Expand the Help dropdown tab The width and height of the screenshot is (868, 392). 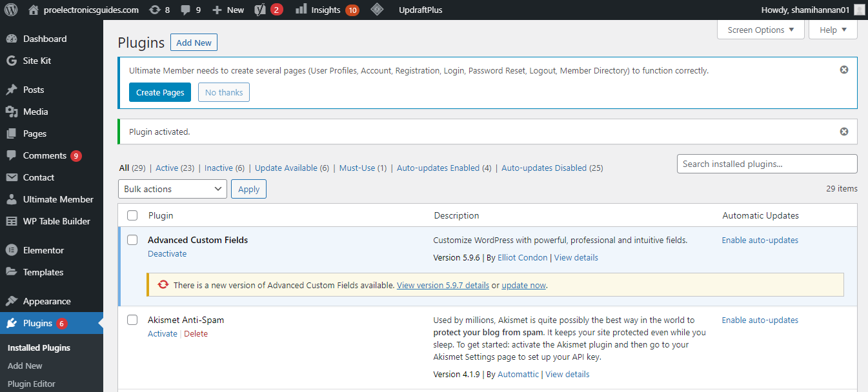pyautogui.click(x=833, y=30)
